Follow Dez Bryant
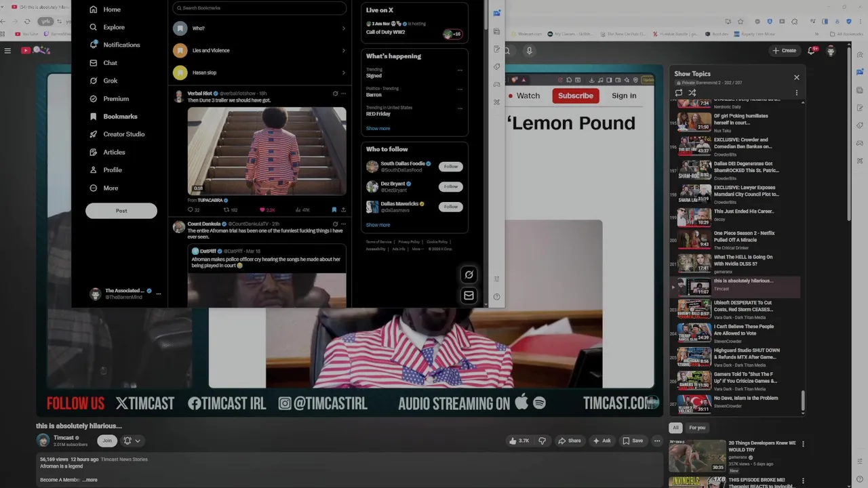The width and height of the screenshot is (868, 488). [x=451, y=186]
